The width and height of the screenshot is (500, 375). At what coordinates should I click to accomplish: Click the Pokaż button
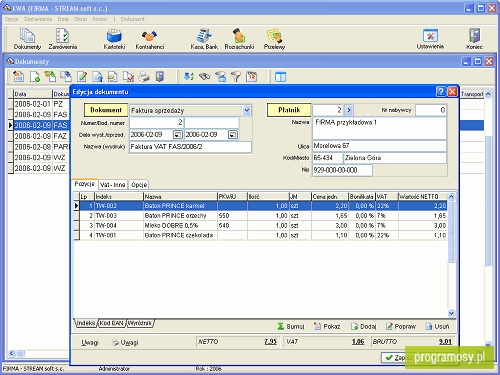tap(327, 326)
